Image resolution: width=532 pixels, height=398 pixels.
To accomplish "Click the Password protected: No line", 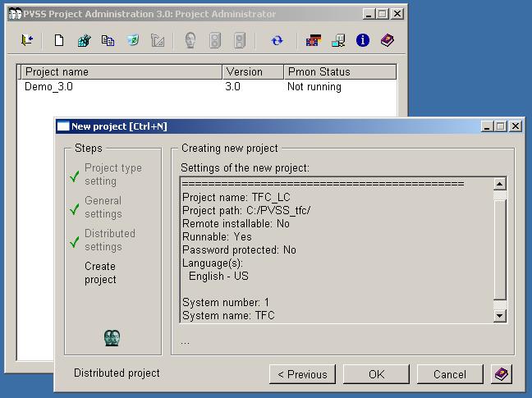I will [239, 249].
